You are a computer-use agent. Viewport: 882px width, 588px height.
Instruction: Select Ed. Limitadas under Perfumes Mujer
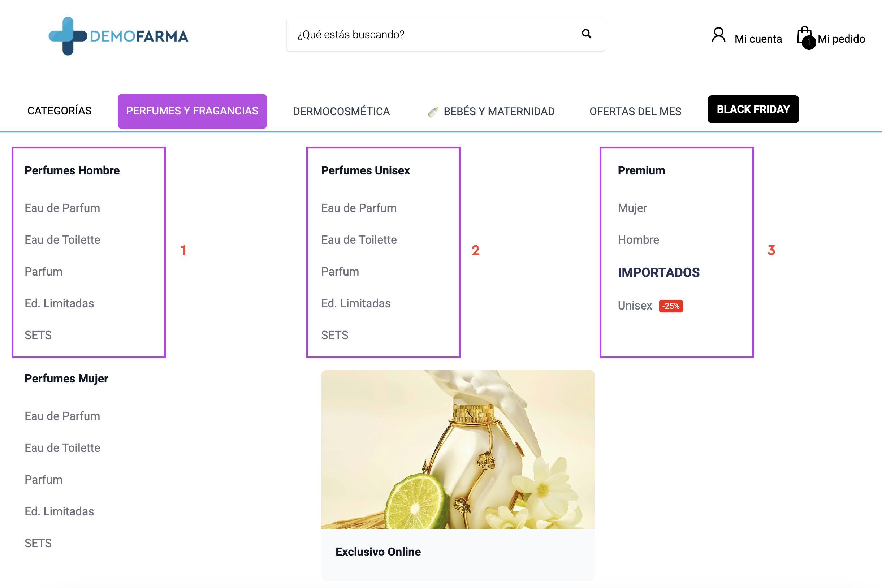click(x=59, y=511)
